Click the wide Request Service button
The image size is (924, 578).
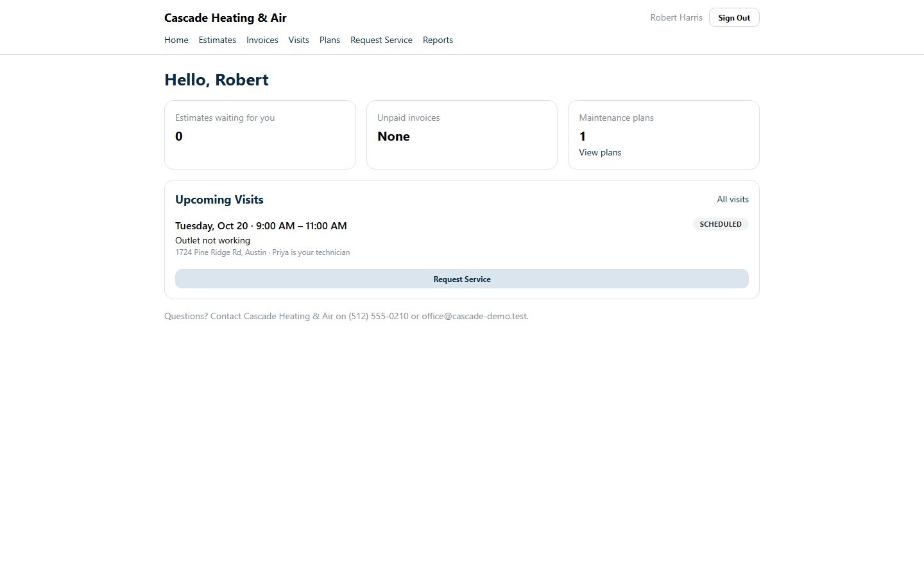point(462,279)
